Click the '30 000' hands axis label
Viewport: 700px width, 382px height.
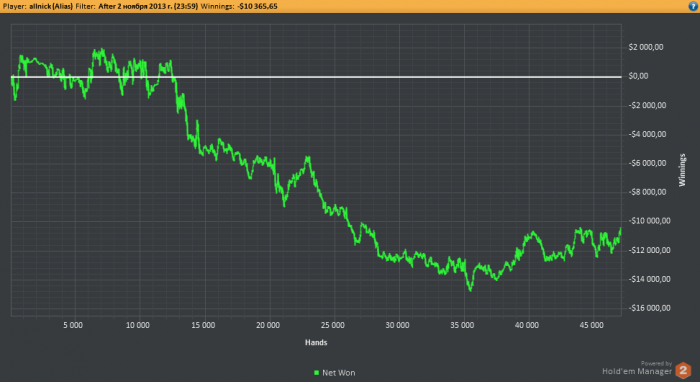tap(397, 325)
